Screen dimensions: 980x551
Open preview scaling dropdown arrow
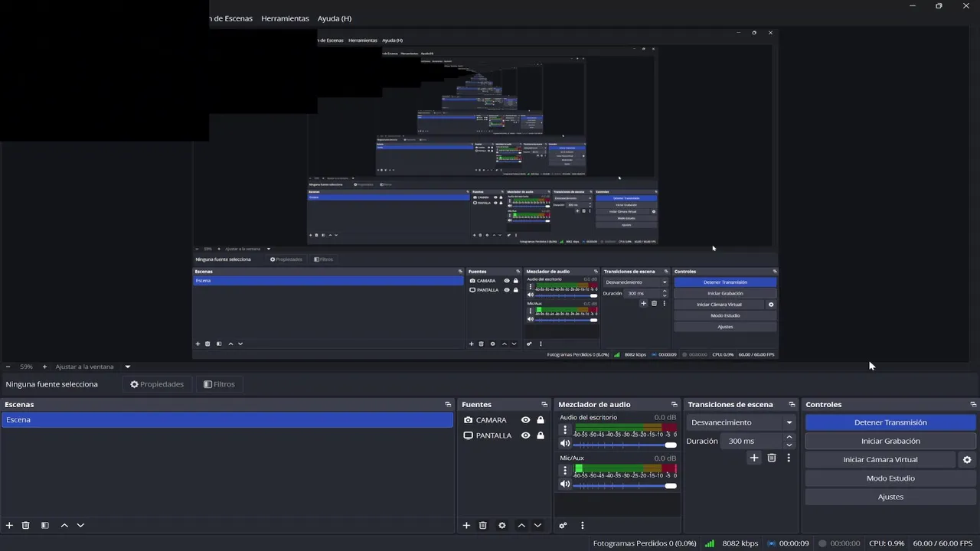coord(128,367)
